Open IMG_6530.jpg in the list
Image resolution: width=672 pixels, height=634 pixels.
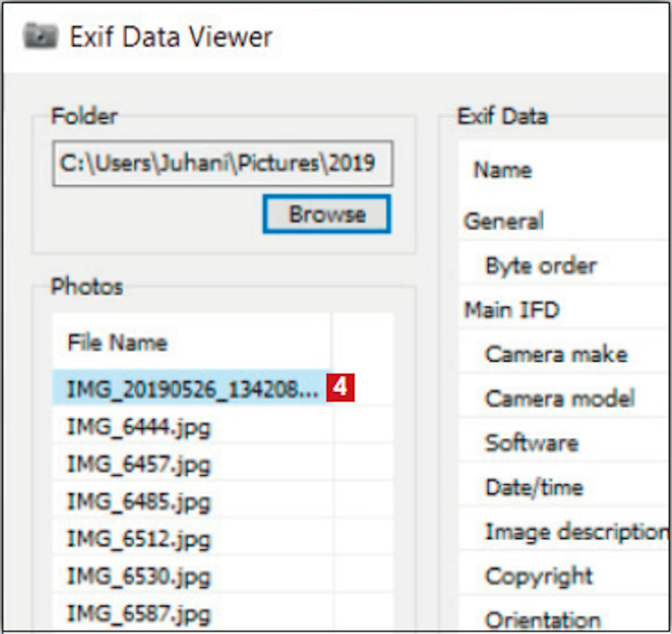tap(138, 576)
